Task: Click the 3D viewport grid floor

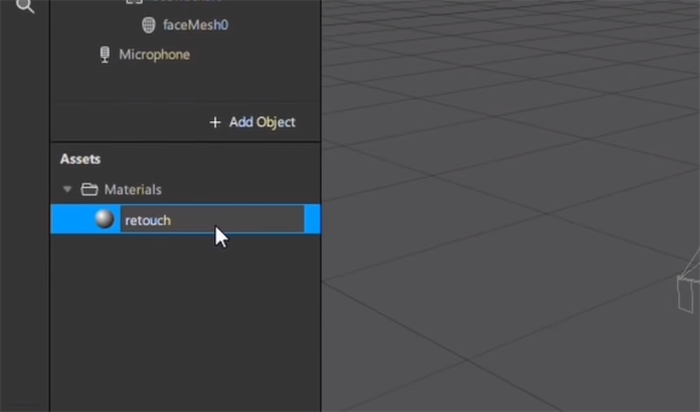Action: click(500, 250)
